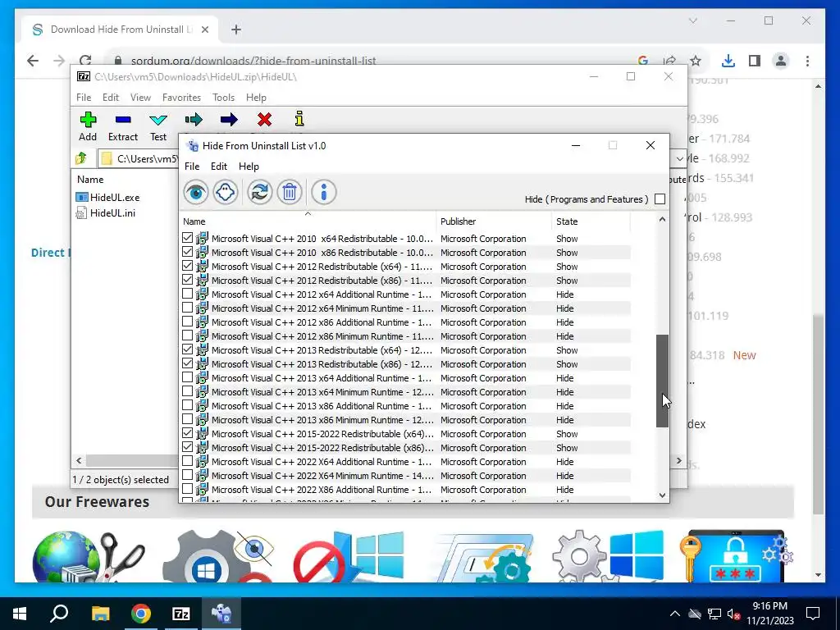
Task: Click 7-Zip horizontal scrollbar right arrow
Action: pos(678,460)
